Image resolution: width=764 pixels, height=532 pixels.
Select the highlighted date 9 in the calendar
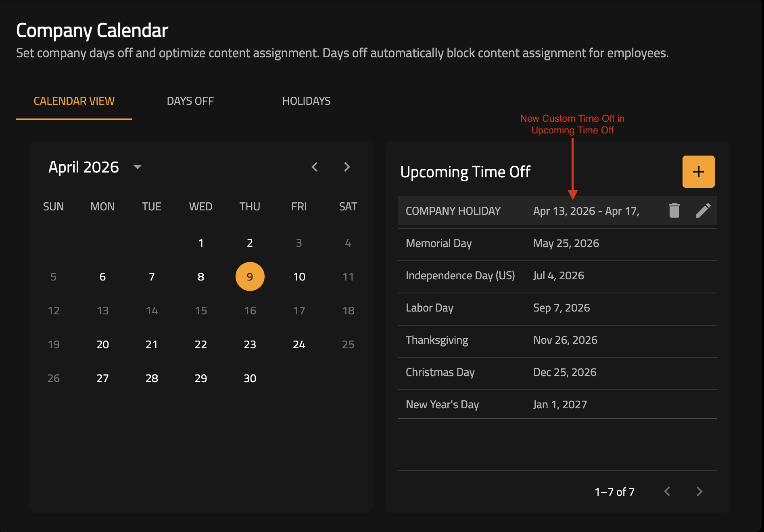point(250,276)
